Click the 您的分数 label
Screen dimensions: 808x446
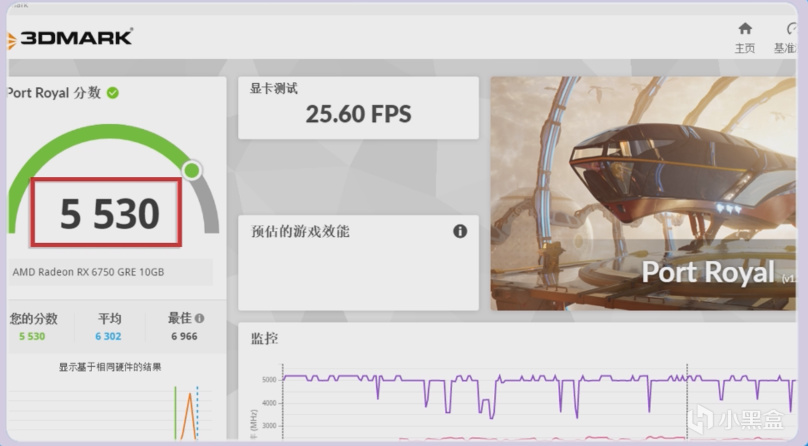[33, 319]
